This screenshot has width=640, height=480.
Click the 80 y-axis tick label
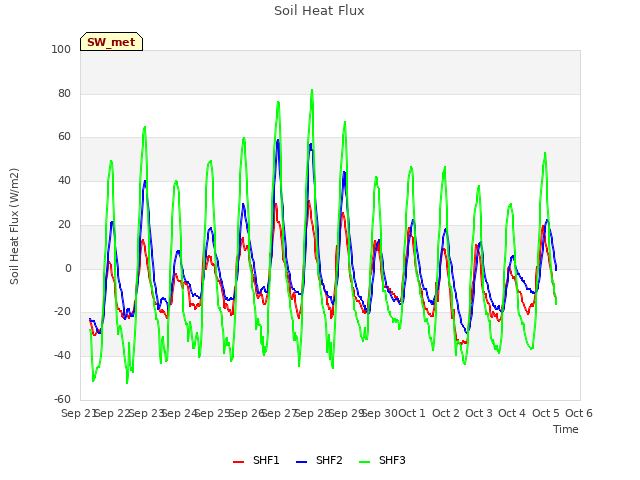(64, 93)
